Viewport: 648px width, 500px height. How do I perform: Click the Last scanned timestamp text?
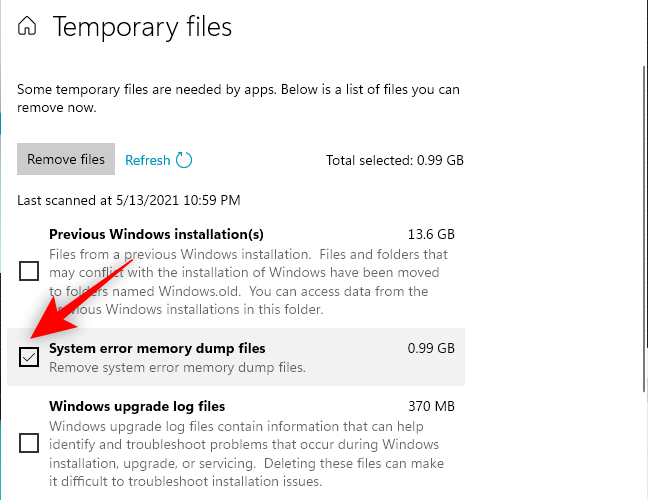(x=128, y=200)
